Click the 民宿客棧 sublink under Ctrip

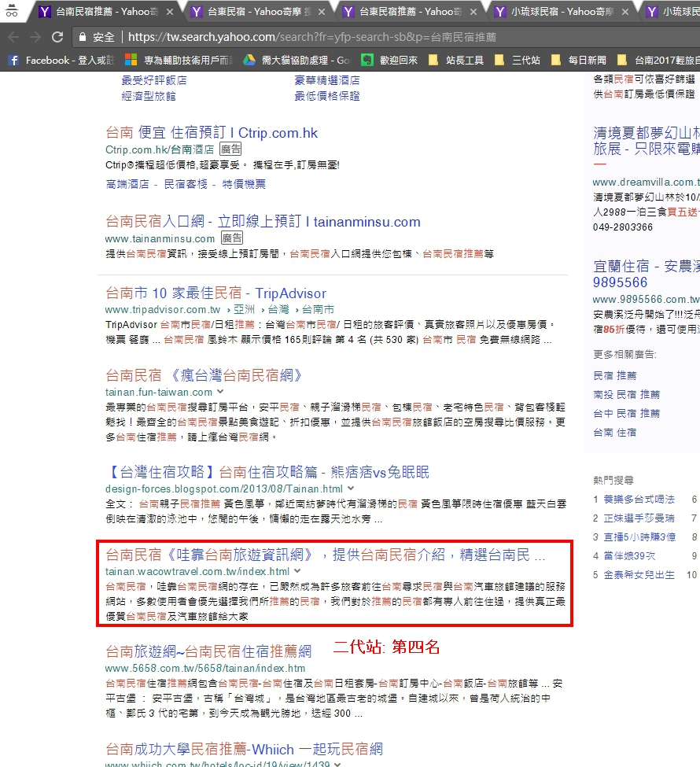point(186,184)
